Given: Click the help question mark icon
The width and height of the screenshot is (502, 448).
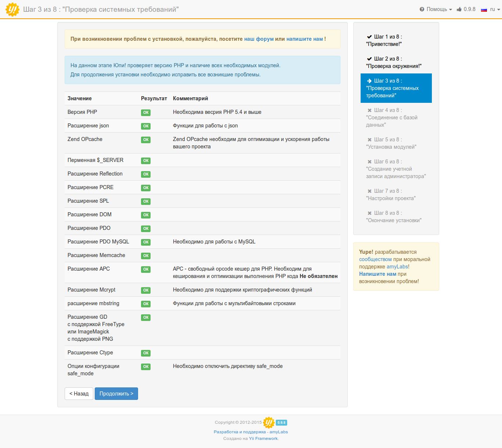Looking at the screenshot, I should tap(422, 10).
